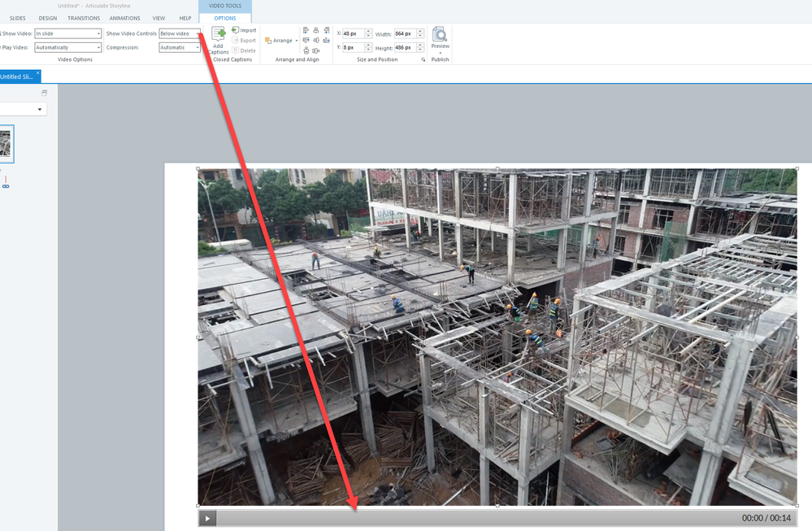Click the Size and Position dialog launcher
This screenshot has width=812, height=531.
coord(423,59)
